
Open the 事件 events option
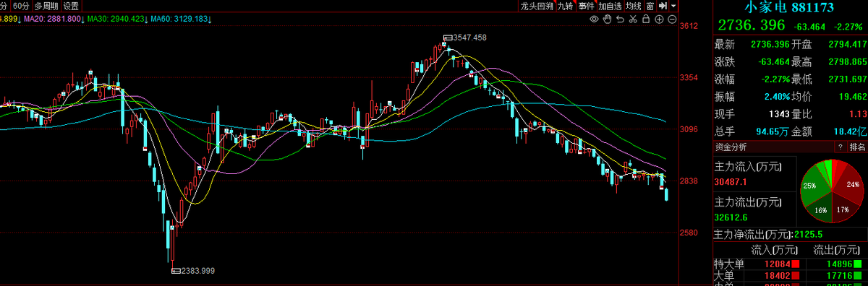587,6
